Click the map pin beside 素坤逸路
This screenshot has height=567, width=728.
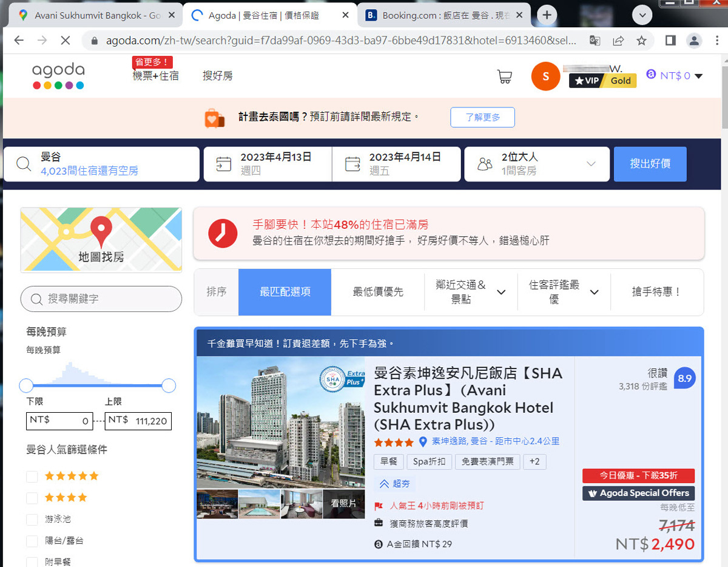pyautogui.click(x=423, y=442)
